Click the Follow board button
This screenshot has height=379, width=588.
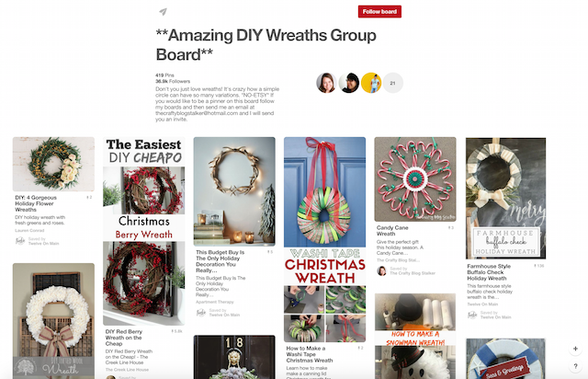[x=379, y=12]
